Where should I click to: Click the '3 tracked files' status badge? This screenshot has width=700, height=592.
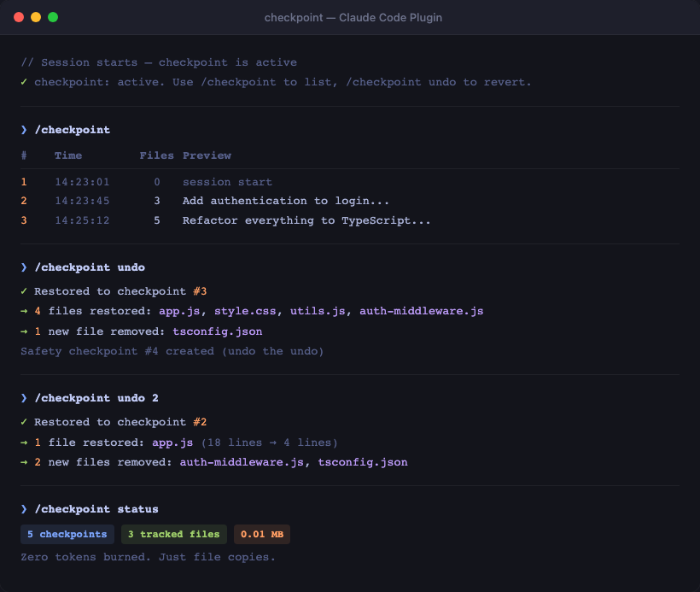(x=173, y=535)
